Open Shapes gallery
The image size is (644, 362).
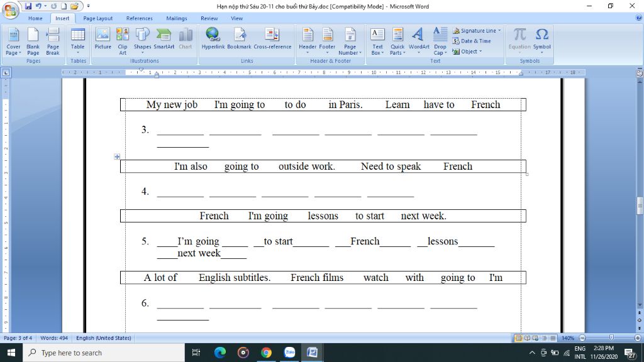pos(143,41)
